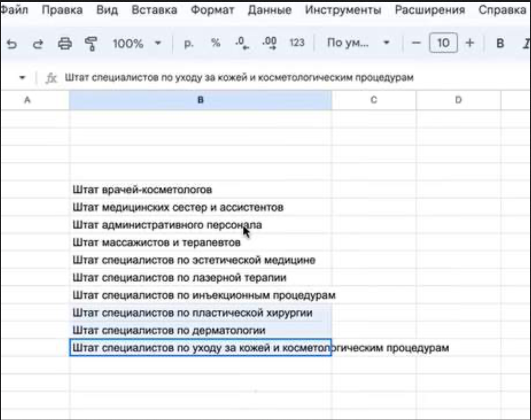This screenshot has width=531, height=420.
Task: Decrease font size minus button
Action: [416, 43]
